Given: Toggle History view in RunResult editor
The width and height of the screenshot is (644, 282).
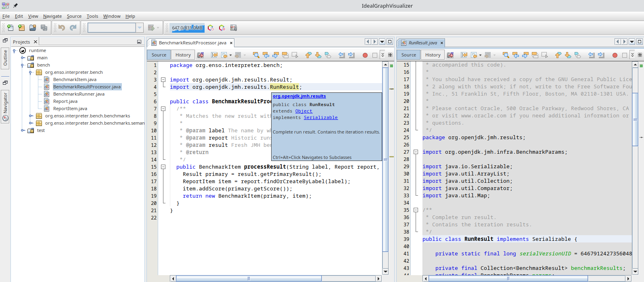Looking at the screenshot, I should point(433,55).
